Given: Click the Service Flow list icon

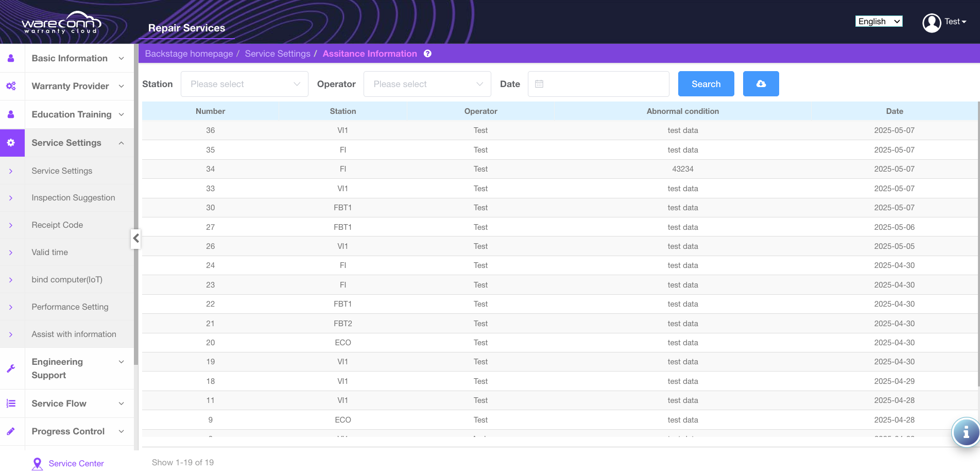Looking at the screenshot, I should [11, 403].
